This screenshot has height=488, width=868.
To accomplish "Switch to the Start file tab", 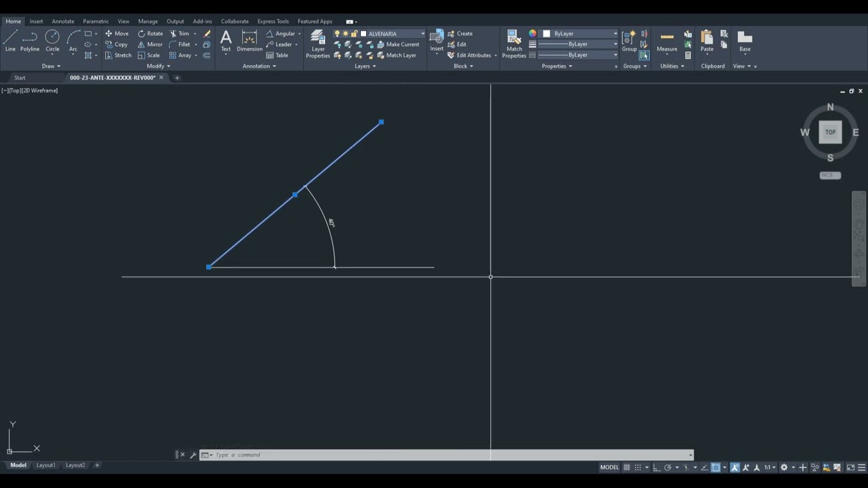I will [20, 77].
